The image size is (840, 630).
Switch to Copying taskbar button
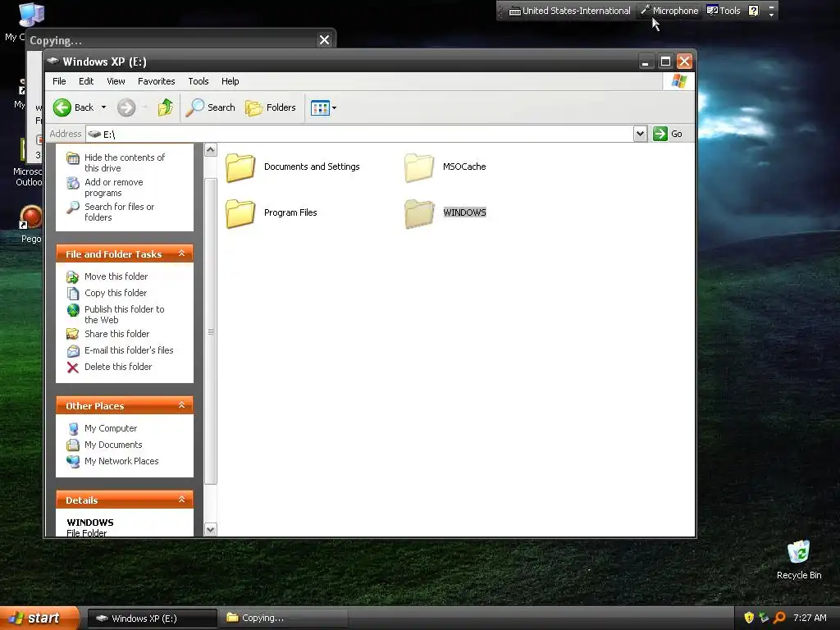click(x=285, y=619)
